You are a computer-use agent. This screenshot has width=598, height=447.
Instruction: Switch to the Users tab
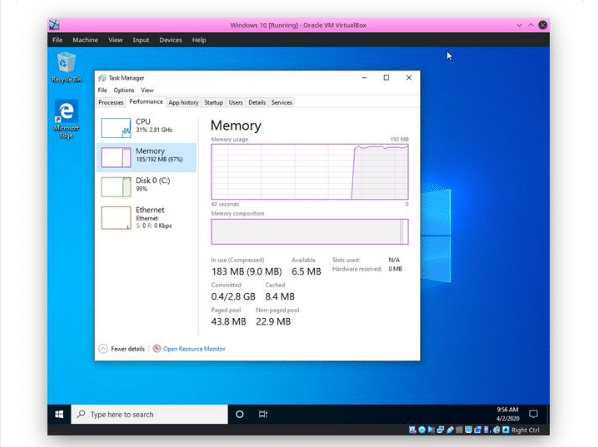coord(236,102)
